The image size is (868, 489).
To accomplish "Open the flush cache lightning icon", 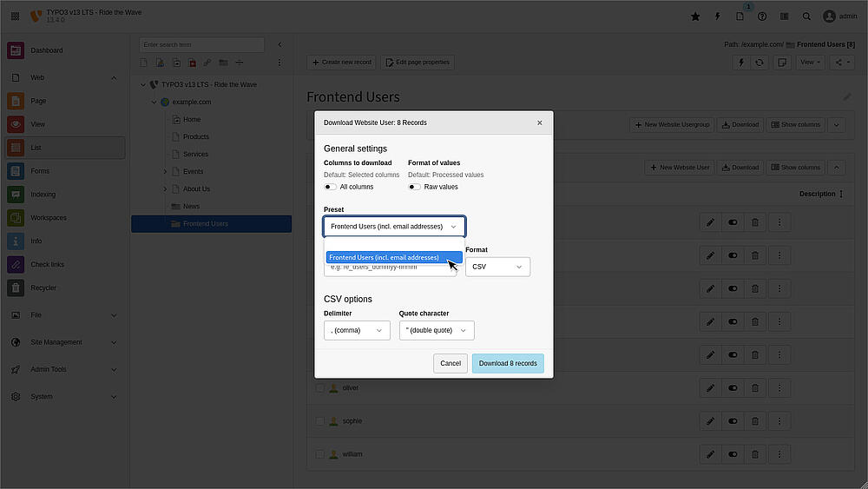I will (x=718, y=16).
